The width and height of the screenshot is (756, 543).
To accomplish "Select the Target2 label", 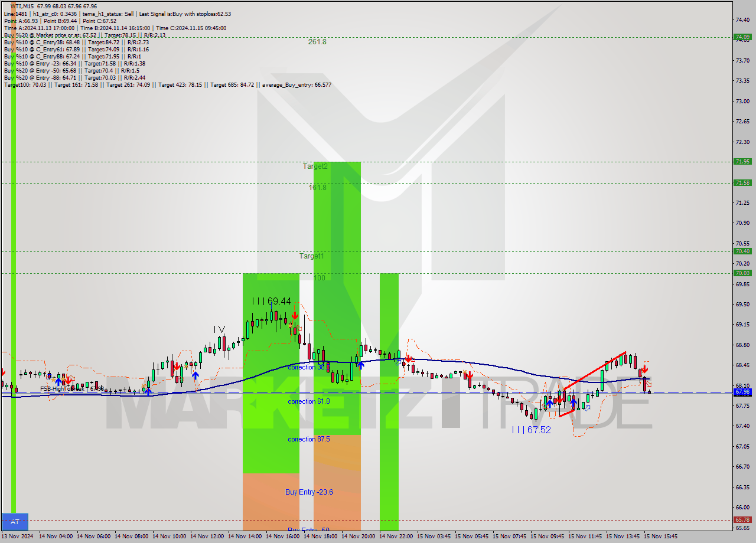I will pyautogui.click(x=315, y=166).
